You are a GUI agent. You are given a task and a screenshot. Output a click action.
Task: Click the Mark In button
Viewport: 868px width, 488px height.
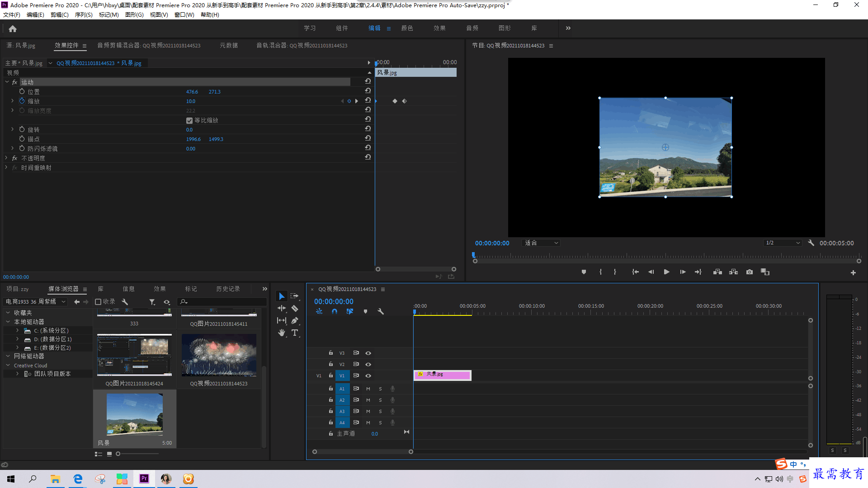600,272
